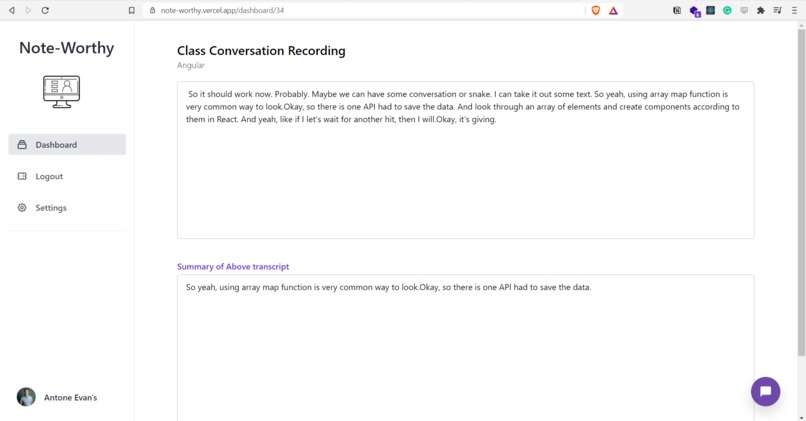Viewport: 806px width, 421px height.
Task: Select Logout in the sidebar
Action: [67, 176]
